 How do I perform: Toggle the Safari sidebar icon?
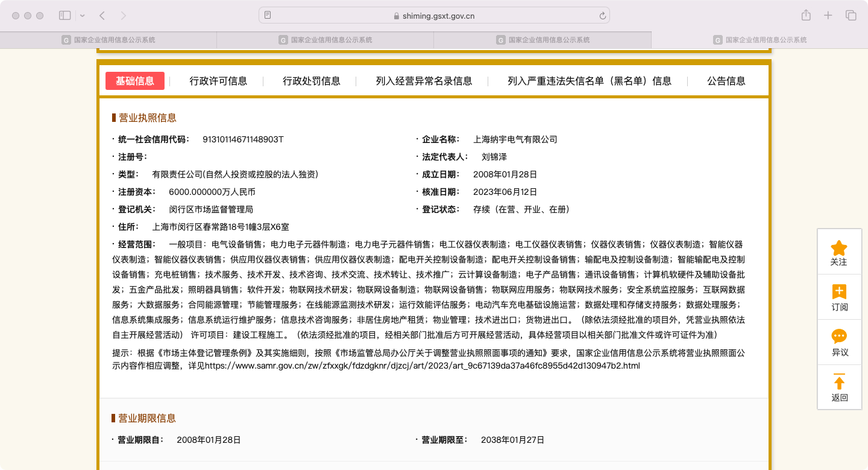[x=65, y=16]
